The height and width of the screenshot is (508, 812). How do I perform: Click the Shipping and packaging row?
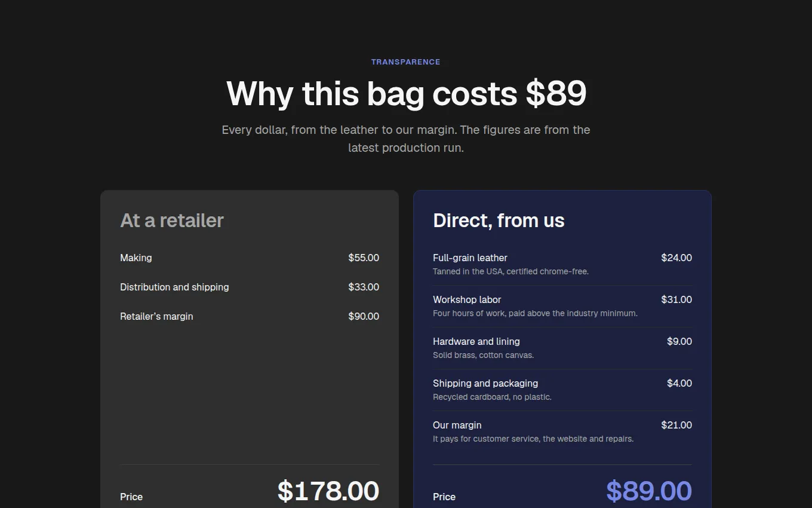coord(562,390)
